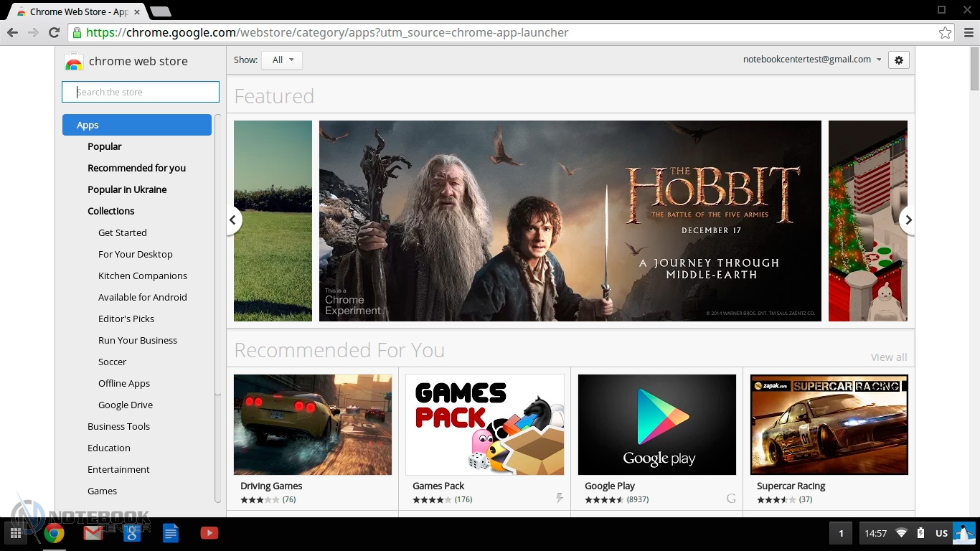Reload the page with the refresh icon
Screen dimensions: 980x551
[x=54, y=33]
